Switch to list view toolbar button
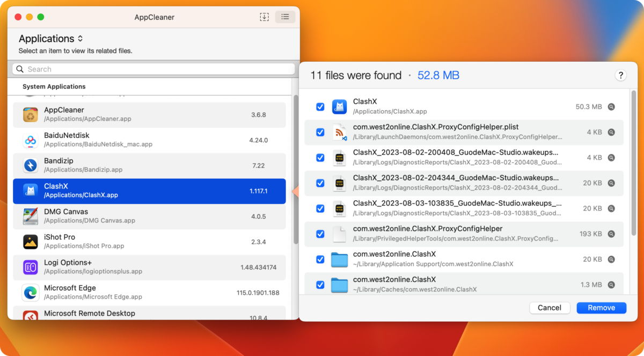The height and width of the screenshot is (356, 644). [285, 17]
